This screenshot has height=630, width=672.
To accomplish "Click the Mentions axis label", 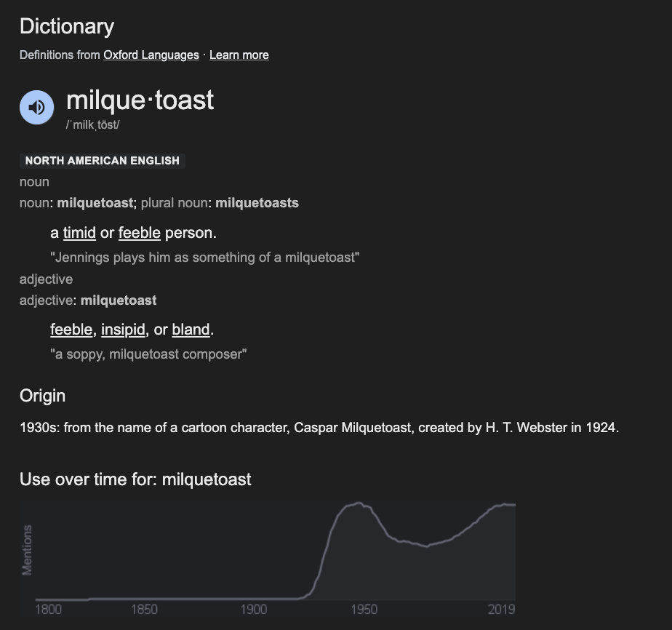I will (x=27, y=550).
